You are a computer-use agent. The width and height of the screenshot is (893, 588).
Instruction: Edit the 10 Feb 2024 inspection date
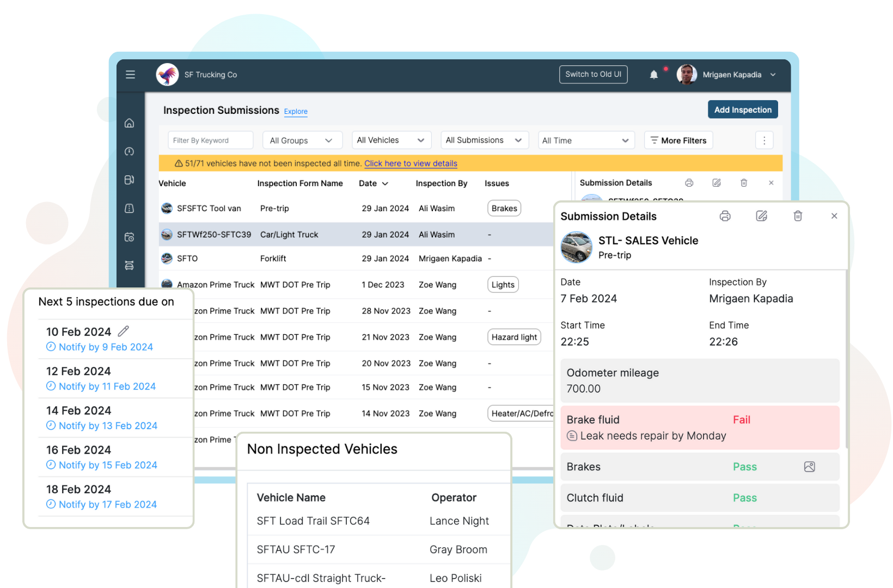pos(123,330)
